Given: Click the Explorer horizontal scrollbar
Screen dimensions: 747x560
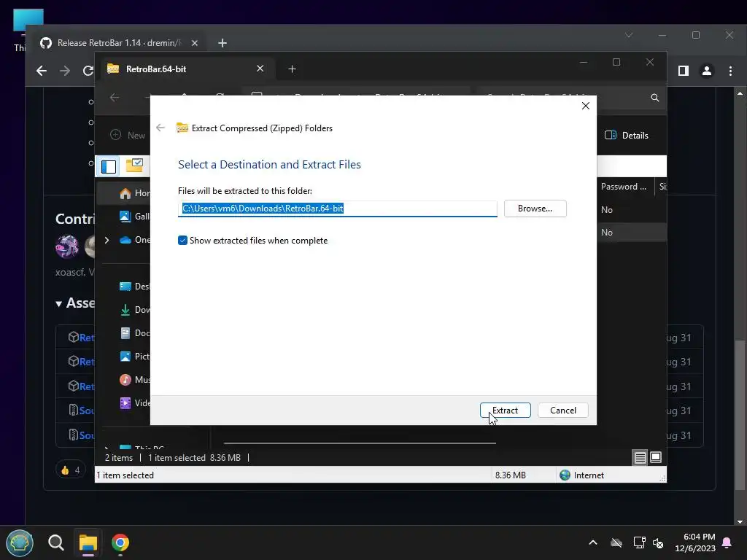Looking at the screenshot, I should click(x=360, y=443).
